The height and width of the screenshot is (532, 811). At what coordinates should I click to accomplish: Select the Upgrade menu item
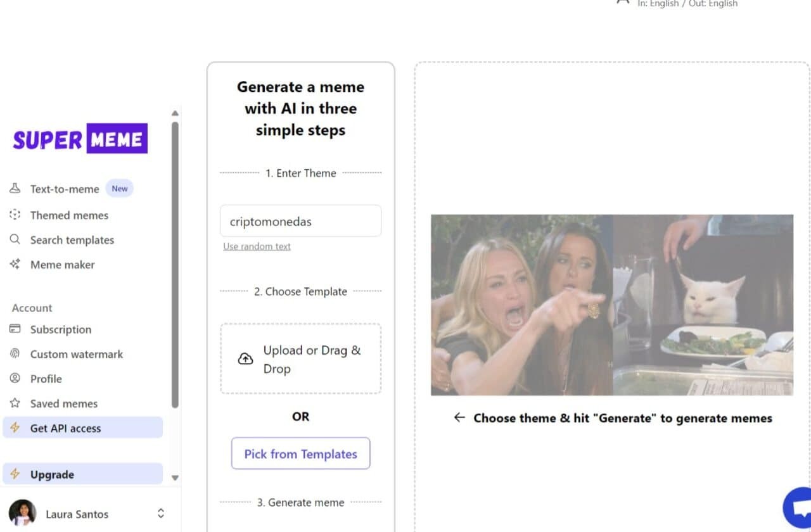pyautogui.click(x=83, y=474)
